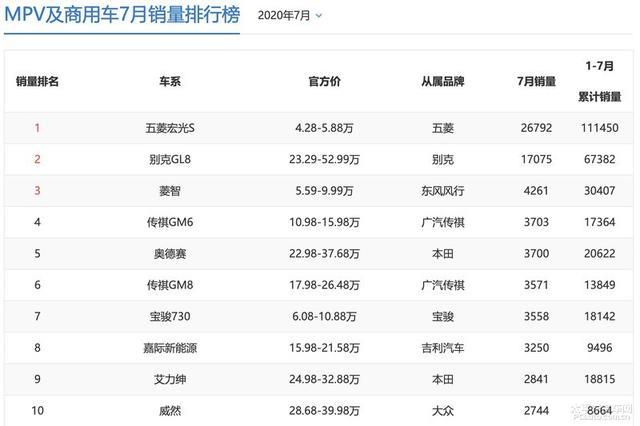Click the 车系 column header
This screenshot has height=426, width=640.
point(170,81)
